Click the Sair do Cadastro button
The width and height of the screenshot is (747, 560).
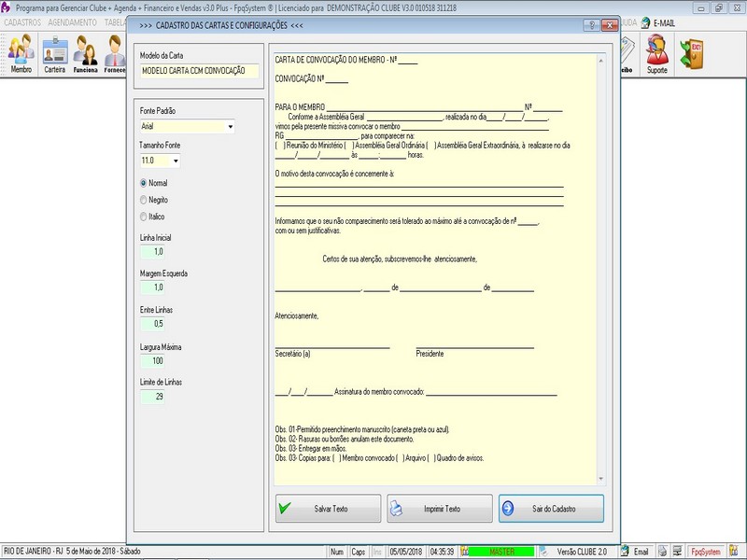[551, 508]
